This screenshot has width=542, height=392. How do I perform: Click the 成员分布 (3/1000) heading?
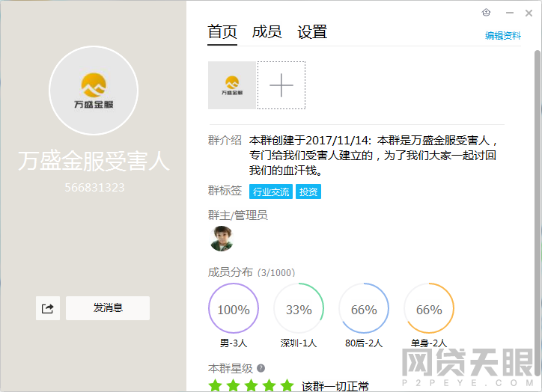point(252,272)
